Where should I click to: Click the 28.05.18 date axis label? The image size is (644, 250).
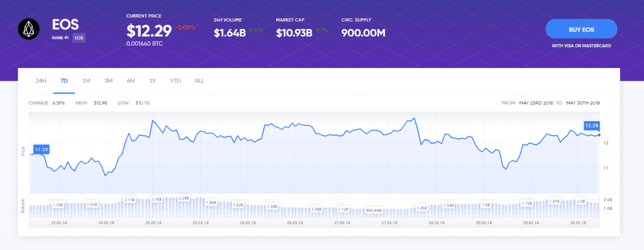436,223
